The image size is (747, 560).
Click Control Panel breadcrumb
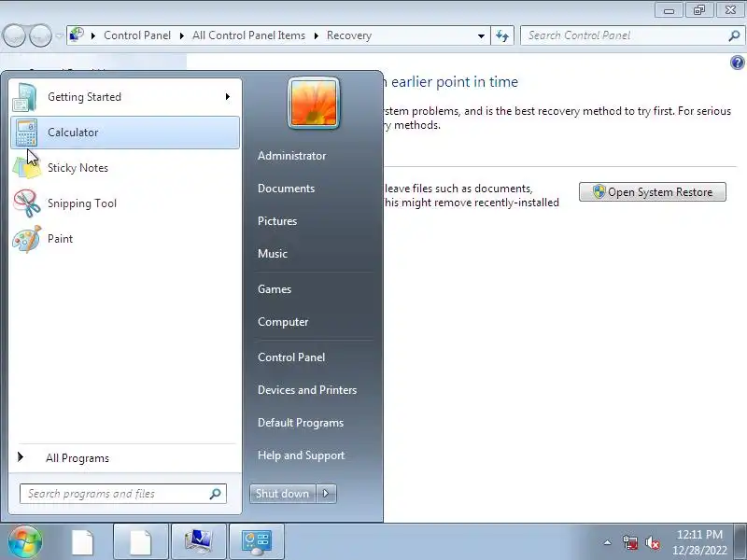[x=137, y=35]
